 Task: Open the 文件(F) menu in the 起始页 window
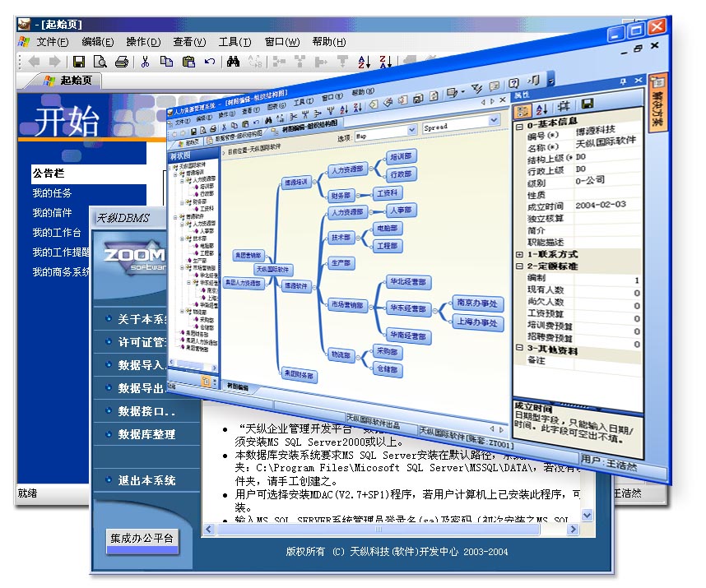(x=52, y=42)
